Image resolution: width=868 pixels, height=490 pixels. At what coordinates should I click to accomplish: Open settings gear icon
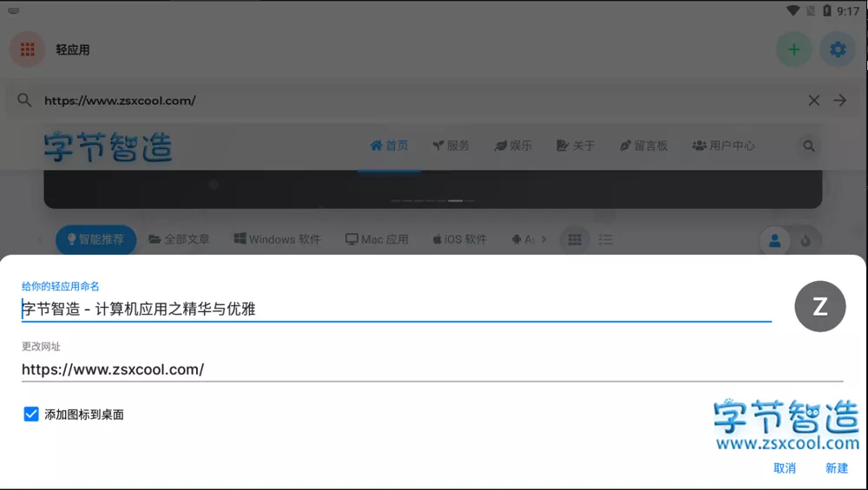pos(838,49)
